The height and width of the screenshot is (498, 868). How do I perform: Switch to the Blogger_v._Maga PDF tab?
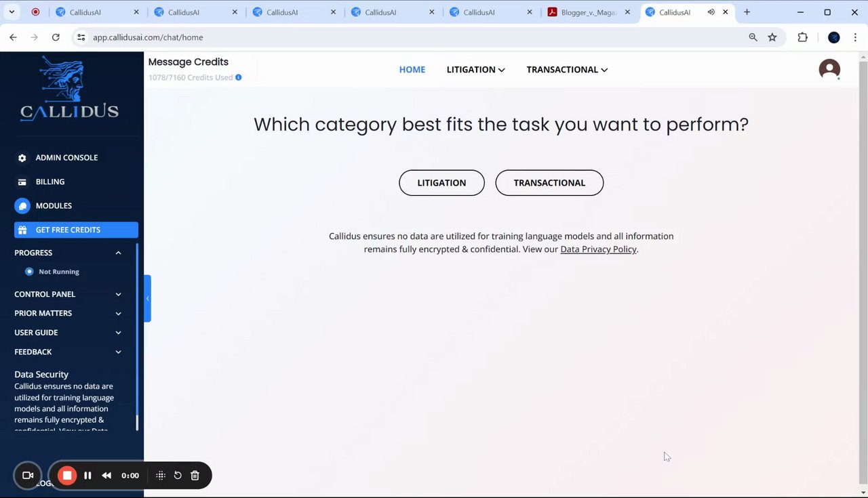point(589,12)
